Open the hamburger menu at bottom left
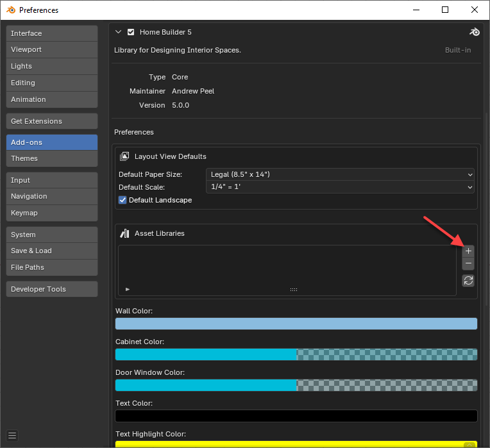490x448 pixels. (12, 436)
